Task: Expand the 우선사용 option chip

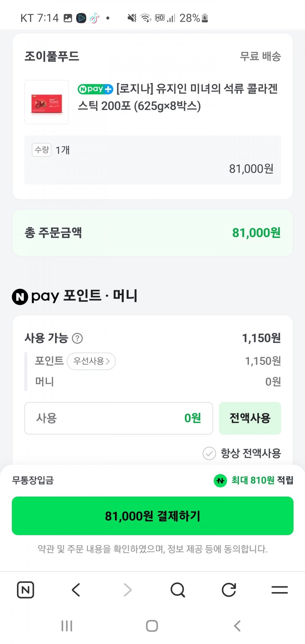Action: tap(91, 361)
